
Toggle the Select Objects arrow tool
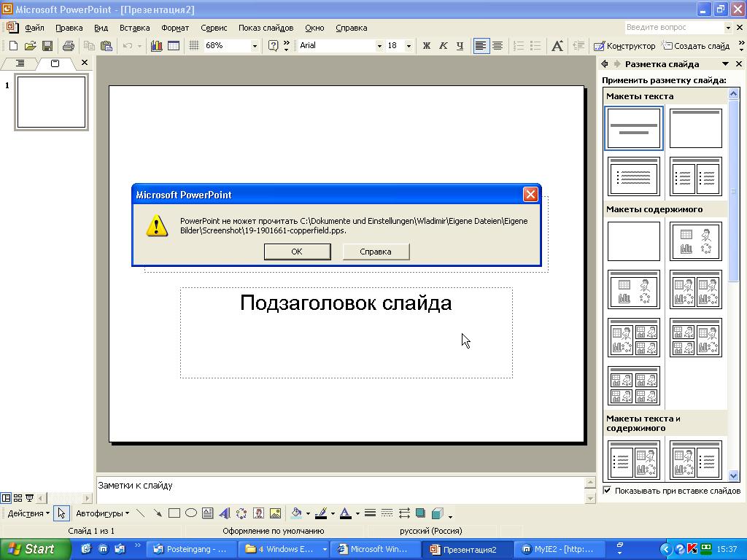[x=61, y=513]
